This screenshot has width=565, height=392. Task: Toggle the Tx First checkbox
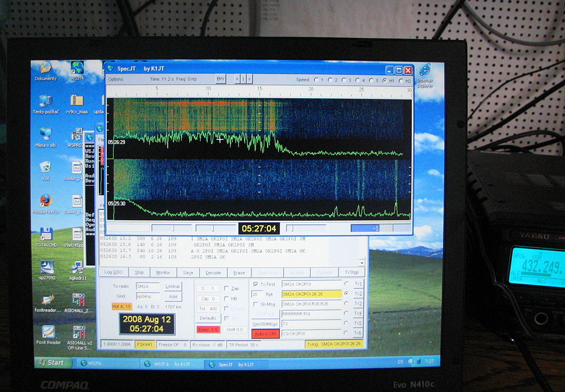(255, 284)
